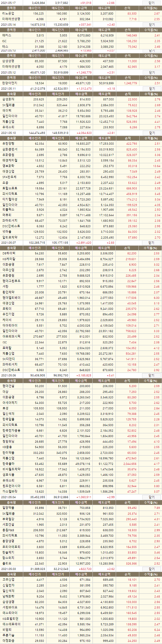Select the SFA반도체 stock name
The width and height of the screenshot is (162, 644).
pyautogui.click(x=9, y=177)
